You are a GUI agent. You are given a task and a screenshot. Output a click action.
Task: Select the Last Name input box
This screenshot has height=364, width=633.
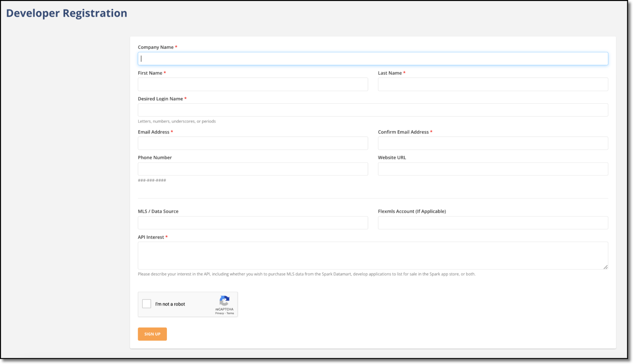493,84
